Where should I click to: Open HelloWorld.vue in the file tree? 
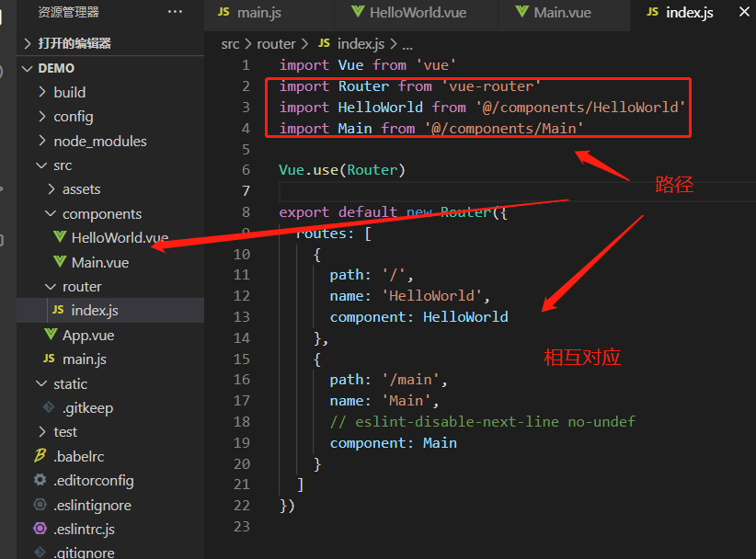120,237
